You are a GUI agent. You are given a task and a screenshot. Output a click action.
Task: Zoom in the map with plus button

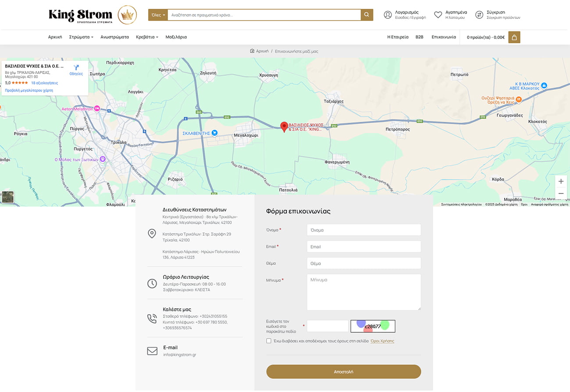[x=561, y=181]
